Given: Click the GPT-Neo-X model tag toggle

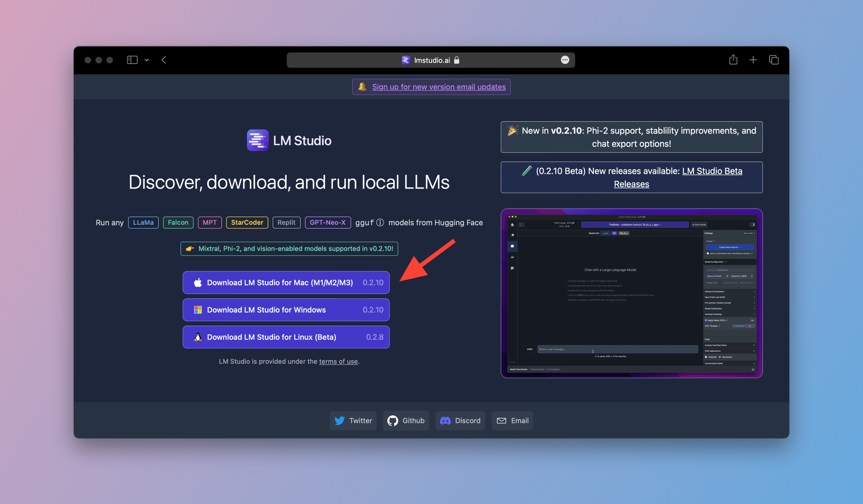Looking at the screenshot, I should (x=328, y=222).
